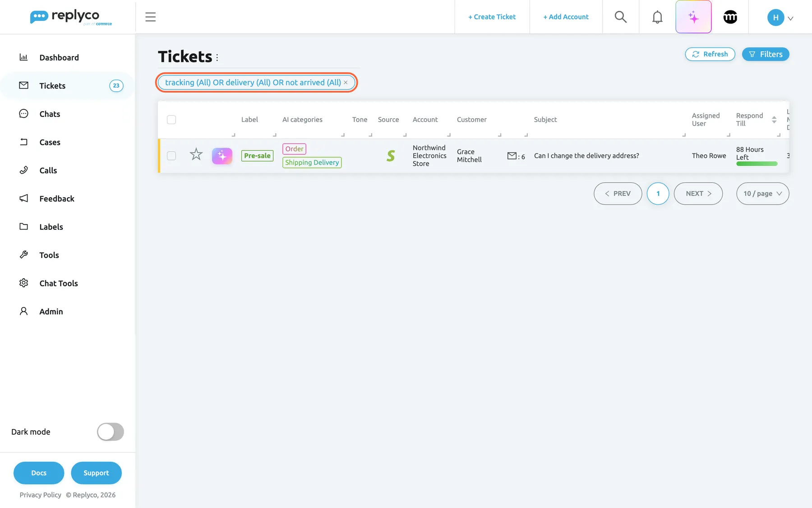Refresh the tickets list

click(x=710, y=54)
